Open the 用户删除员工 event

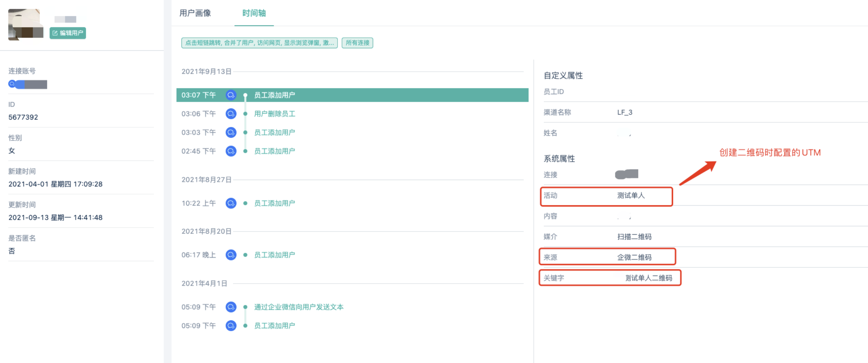[x=275, y=114]
